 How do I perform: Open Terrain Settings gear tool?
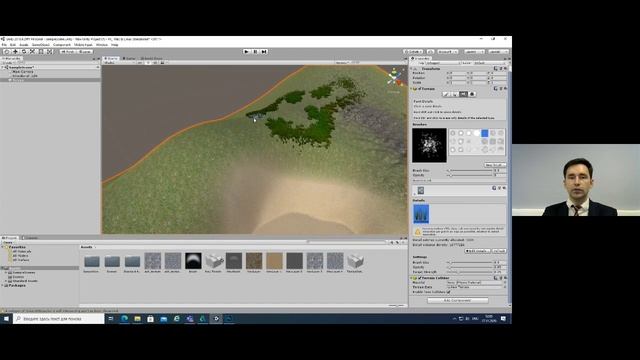click(472, 94)
